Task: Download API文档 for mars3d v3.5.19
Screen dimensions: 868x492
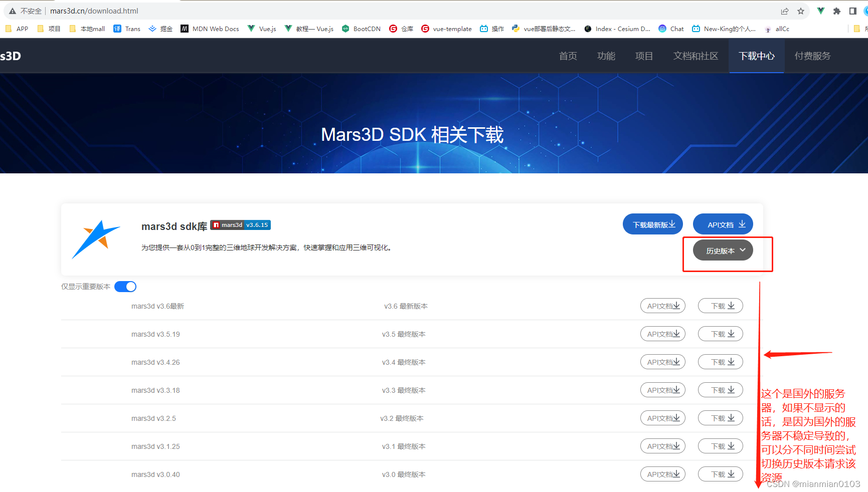Action: 663,334
